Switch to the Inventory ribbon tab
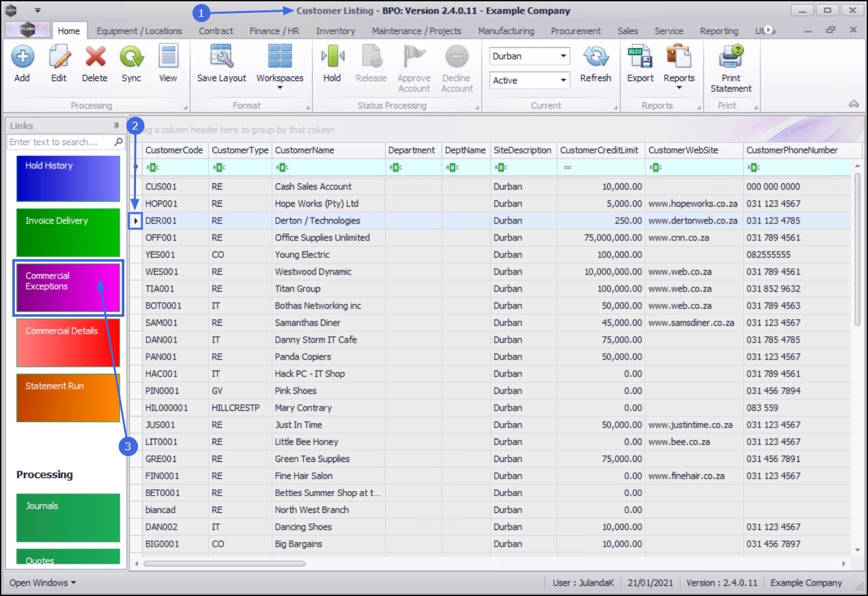This screenshot has width=868, height=596. (336, 31)
